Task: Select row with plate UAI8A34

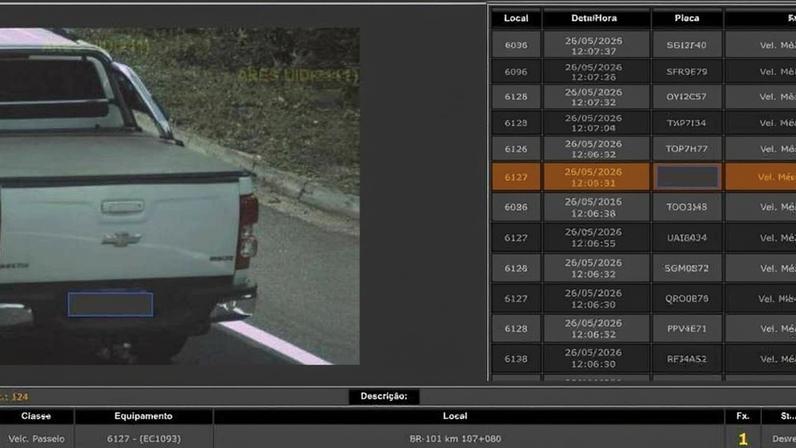Action: pos(643,238)
